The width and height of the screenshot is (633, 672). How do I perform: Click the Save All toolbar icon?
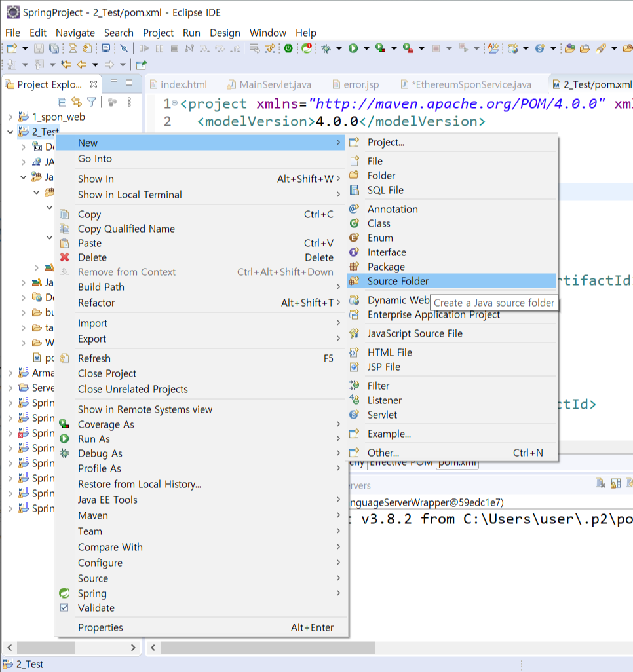[54, 48]
